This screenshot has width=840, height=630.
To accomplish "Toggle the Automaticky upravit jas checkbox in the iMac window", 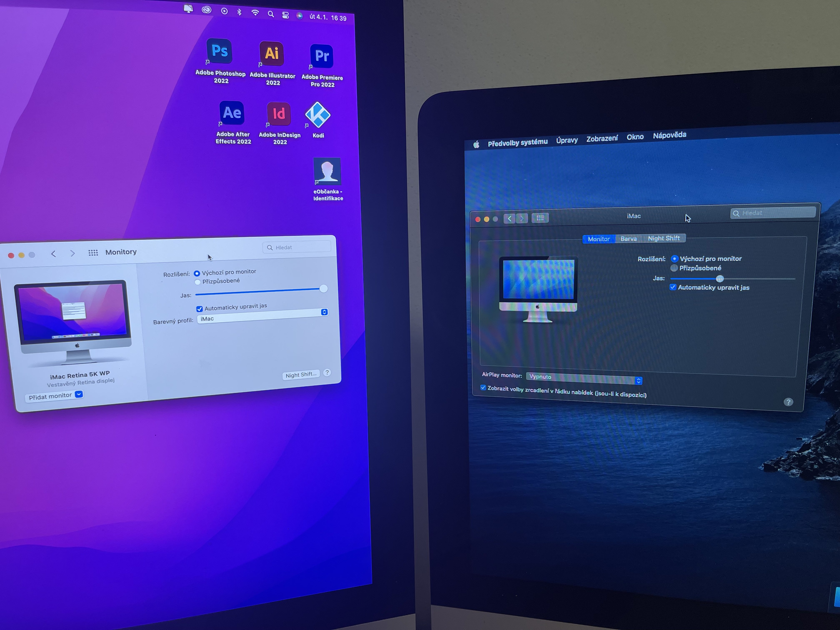I will click(x=673, y=287).
